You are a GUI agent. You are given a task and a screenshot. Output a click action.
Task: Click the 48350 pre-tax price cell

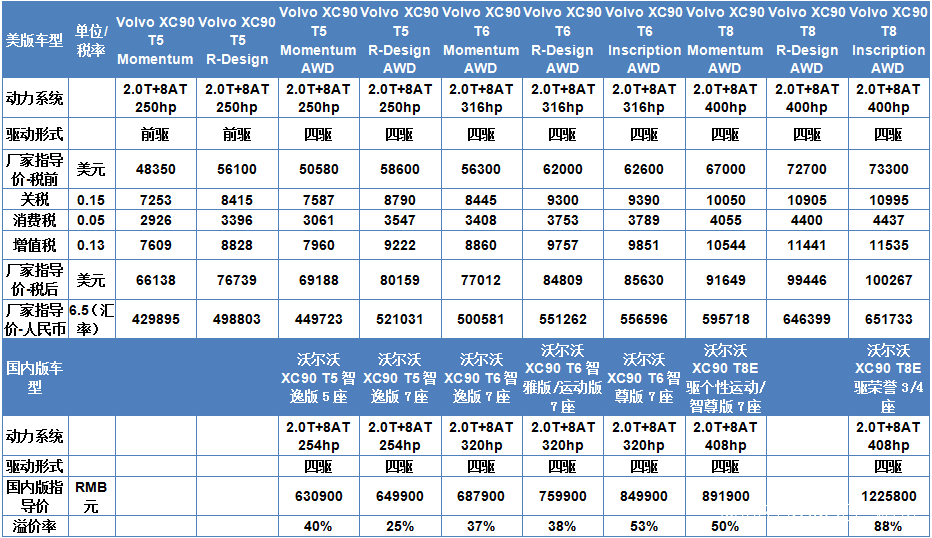tap(155, 169)
